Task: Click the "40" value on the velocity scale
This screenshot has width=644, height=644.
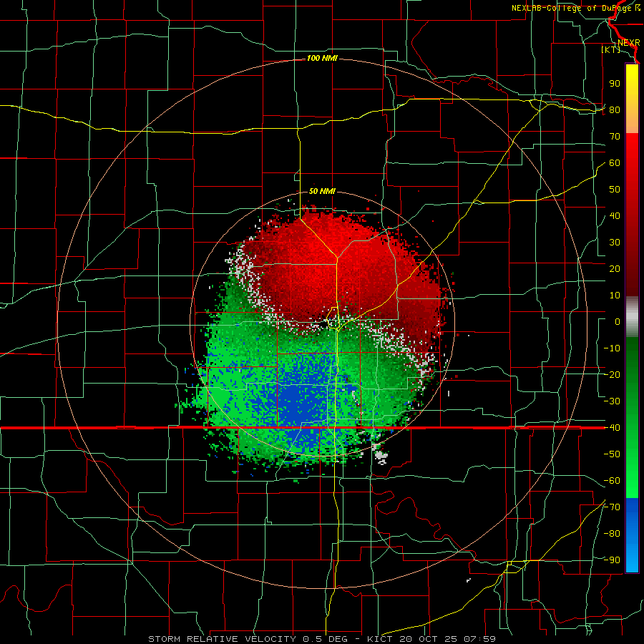Action: (x=615, y=216)
